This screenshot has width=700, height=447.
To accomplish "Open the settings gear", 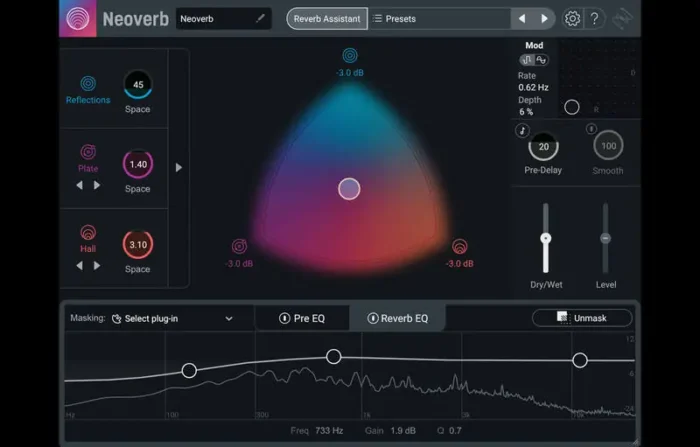I will [572, 18].
